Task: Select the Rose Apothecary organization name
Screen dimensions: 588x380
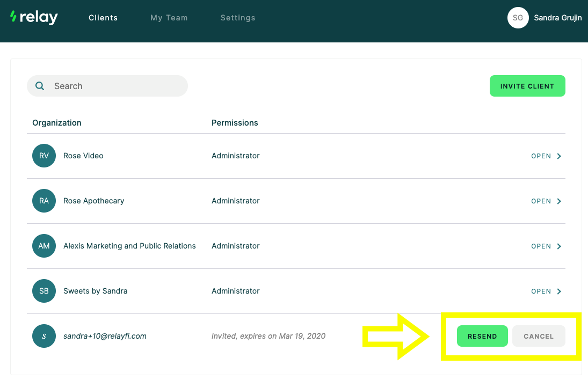Action: [x=94, y=201]
